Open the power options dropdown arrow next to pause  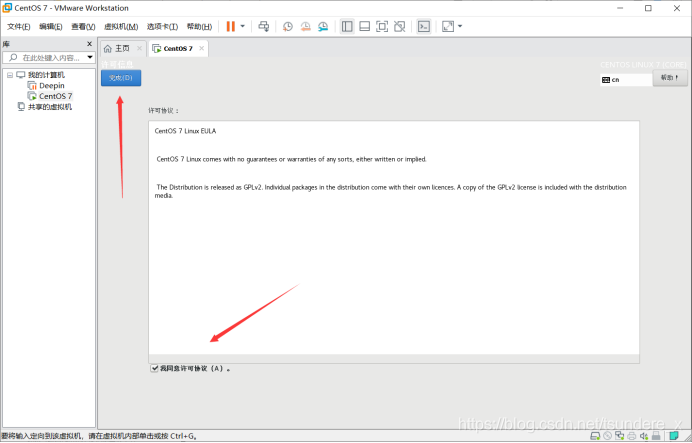click(242, 26)
